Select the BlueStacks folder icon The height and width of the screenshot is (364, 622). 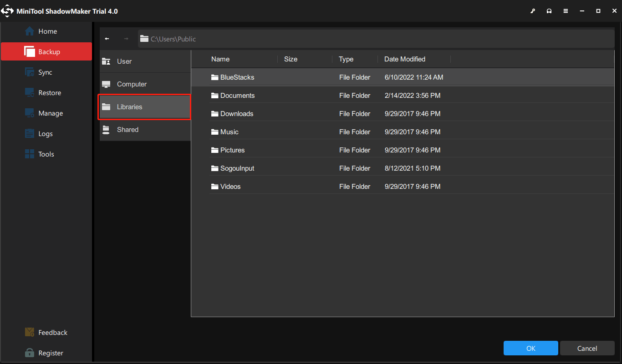tap(215, 77)
